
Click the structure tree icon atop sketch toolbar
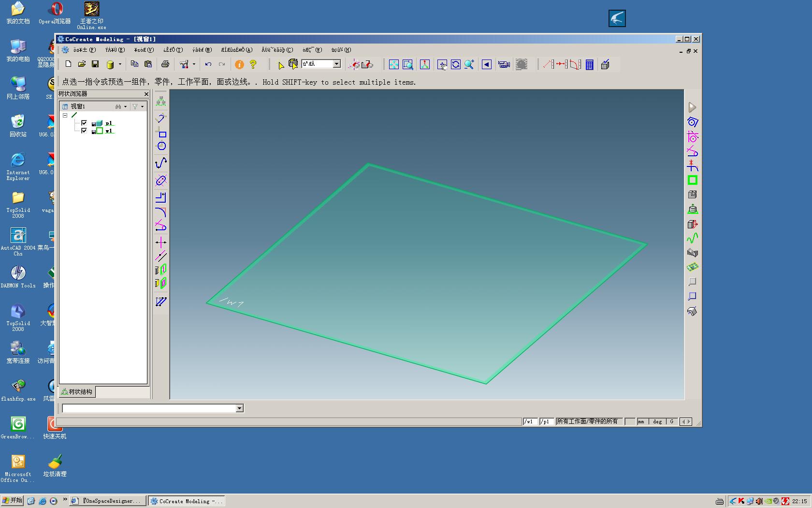pos(161,102)
